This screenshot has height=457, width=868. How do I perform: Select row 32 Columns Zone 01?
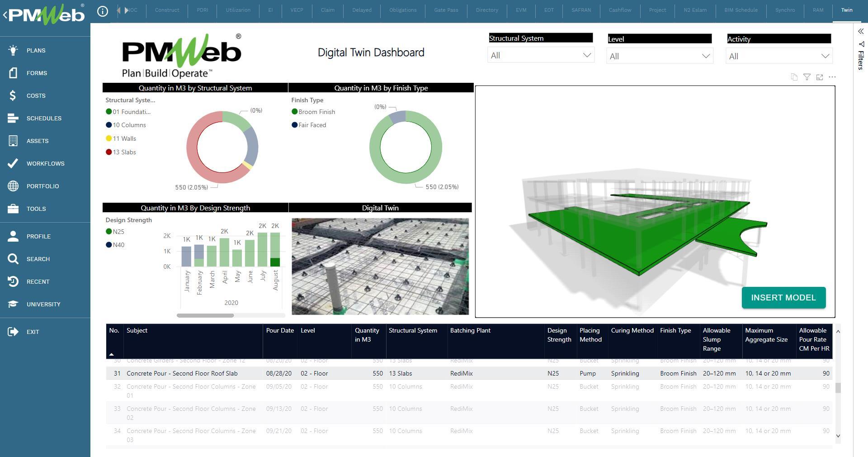(469, 391)
